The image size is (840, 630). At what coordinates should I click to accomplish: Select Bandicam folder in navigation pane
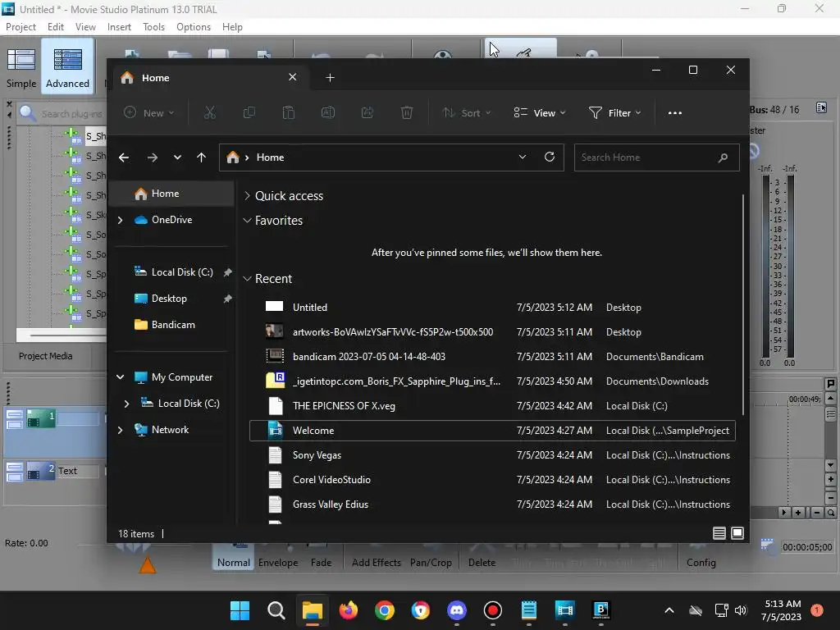171,325
